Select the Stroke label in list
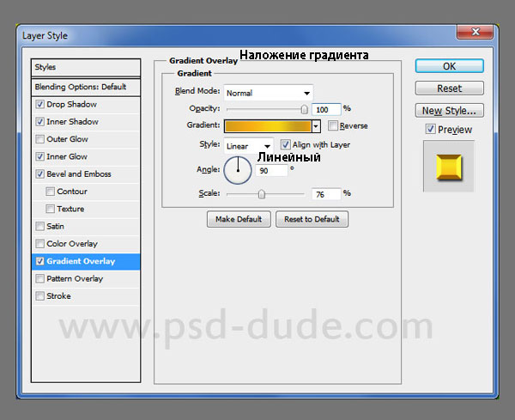Image resolution: width=515 pixels, height=420 pixels. [x=58, y=296]
